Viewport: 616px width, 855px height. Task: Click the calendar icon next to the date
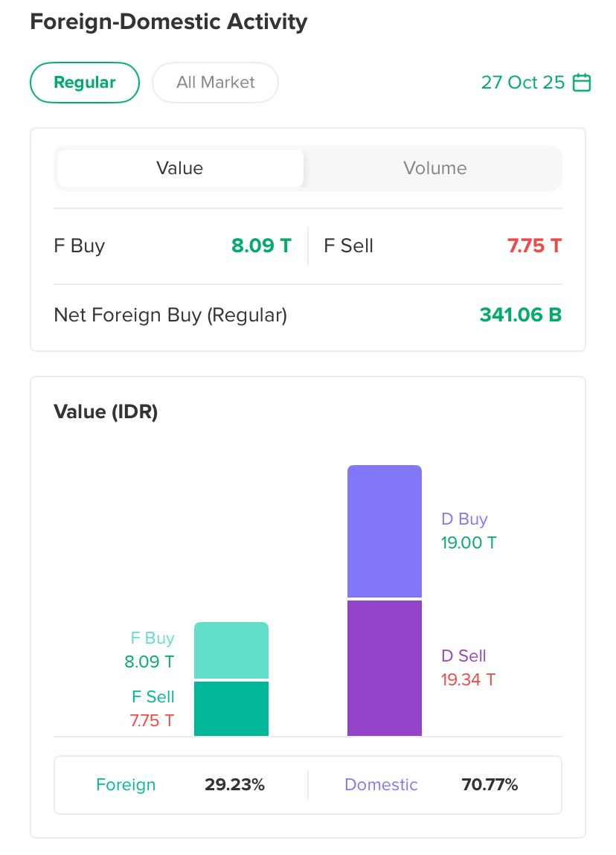click(x=582, y=83)
